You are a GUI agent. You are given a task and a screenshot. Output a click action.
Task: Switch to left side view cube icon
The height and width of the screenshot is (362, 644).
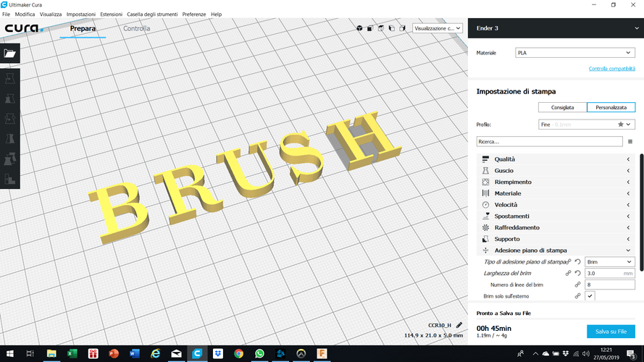[391, 28]
